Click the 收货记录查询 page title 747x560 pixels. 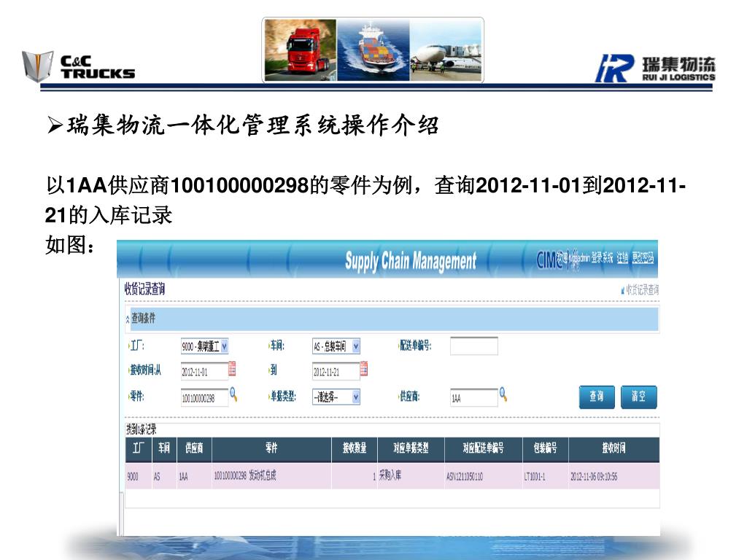pos(145,289)
